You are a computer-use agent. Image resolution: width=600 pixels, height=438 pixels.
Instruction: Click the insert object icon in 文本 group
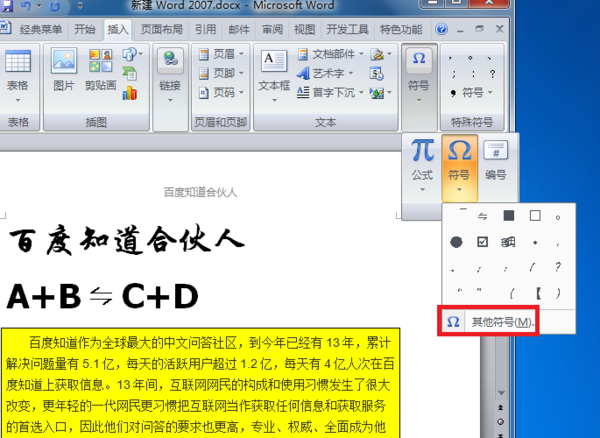click(377, 92)
